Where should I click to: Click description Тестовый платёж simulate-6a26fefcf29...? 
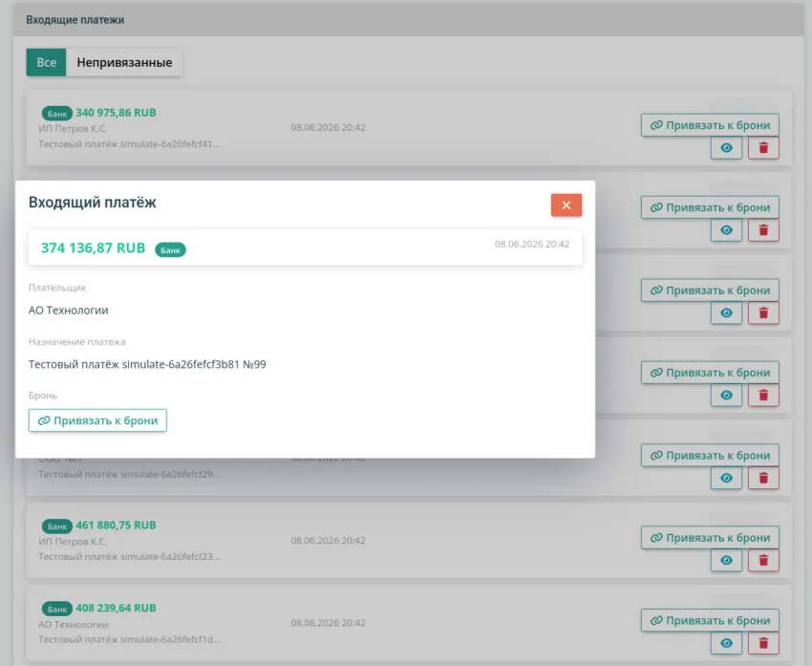click(129, 474)
